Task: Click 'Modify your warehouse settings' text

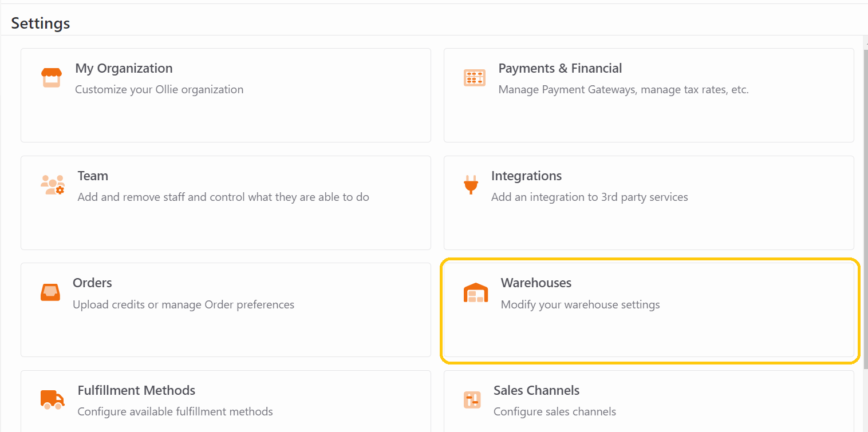Action: point(580,304)
